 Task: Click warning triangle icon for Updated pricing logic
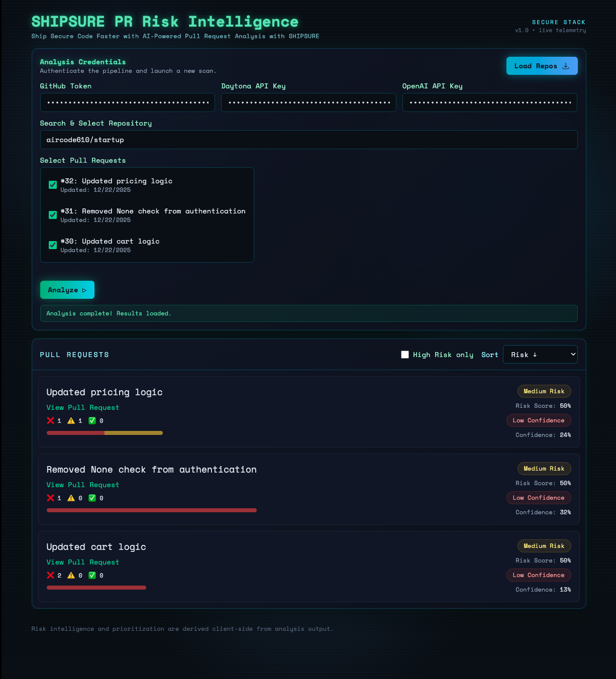pyautogui.click(x=71, y=421)
